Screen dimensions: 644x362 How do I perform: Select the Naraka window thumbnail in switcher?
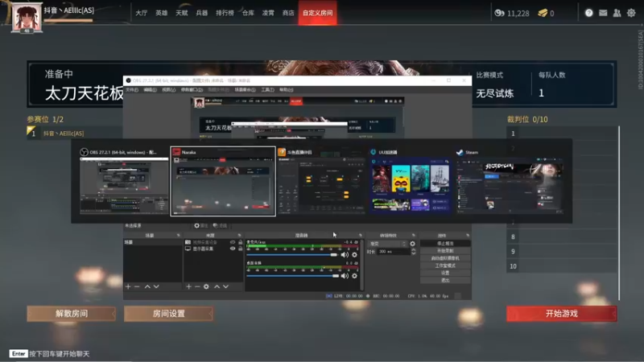point(223,182)
